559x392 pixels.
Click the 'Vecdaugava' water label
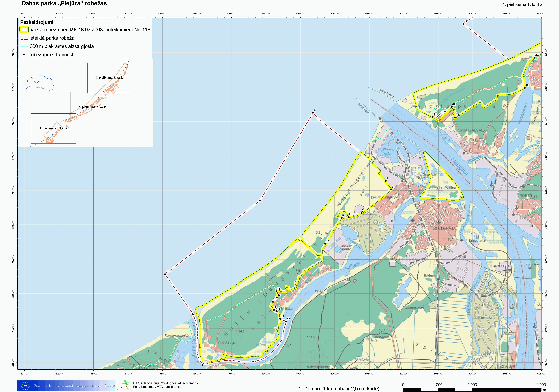522,113
